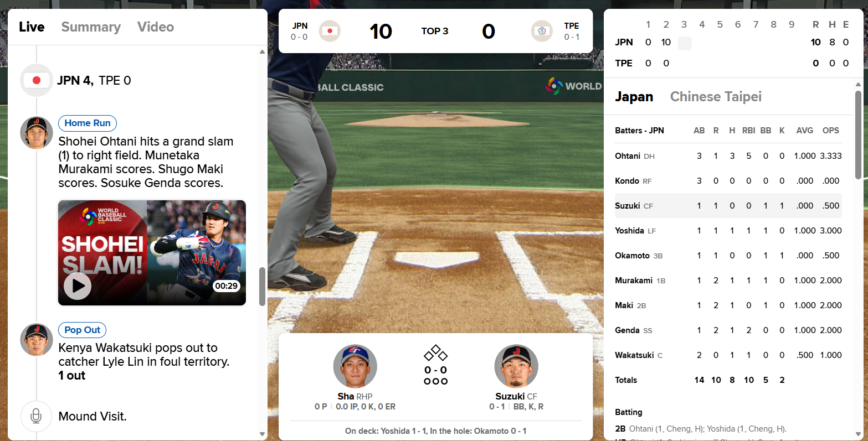Click Wakatsuki in the batters table
This screenshot has width=868, height=441.
pos(634,355)
